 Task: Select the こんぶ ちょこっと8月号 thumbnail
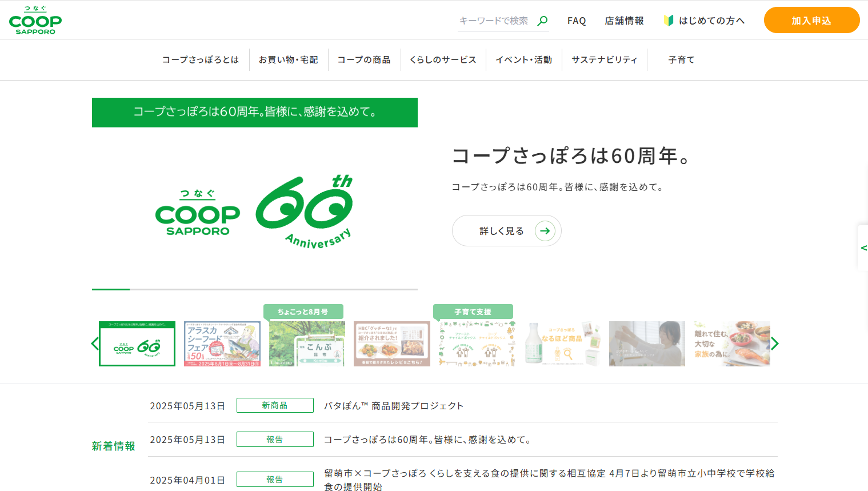point(307,344)
